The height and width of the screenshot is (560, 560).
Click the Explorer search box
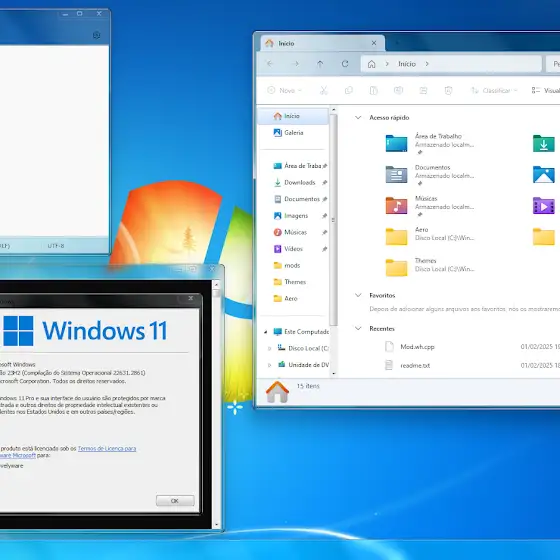(x=553, y=64)
